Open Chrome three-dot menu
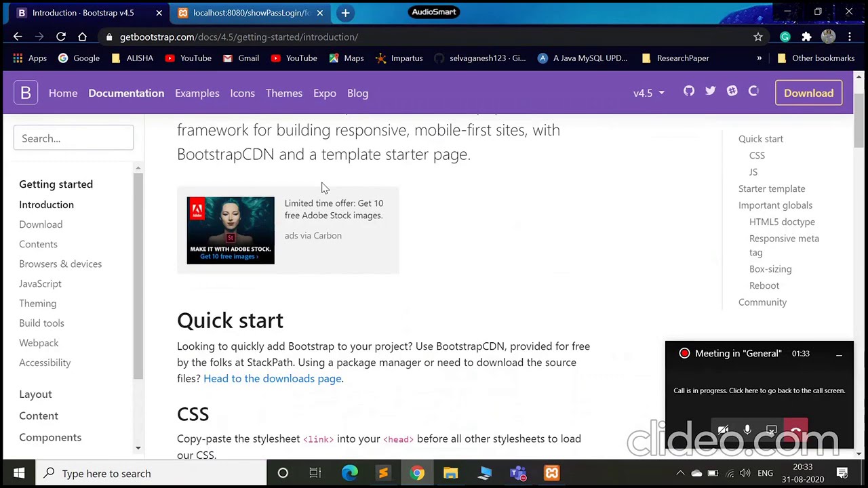Image resolution: width=868 pixels, height=488 pixels. click(x=848, y=37)
